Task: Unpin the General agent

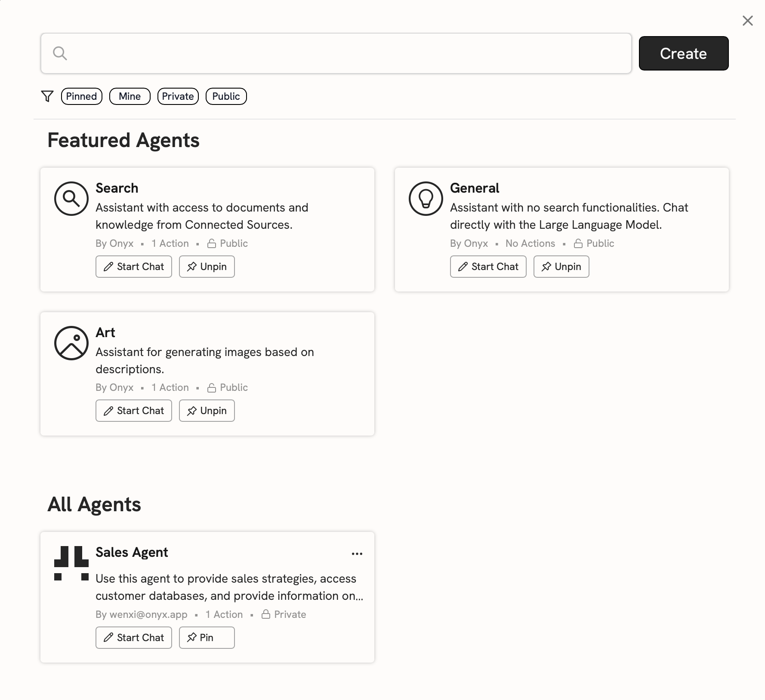Action: (x=561, y=267)
